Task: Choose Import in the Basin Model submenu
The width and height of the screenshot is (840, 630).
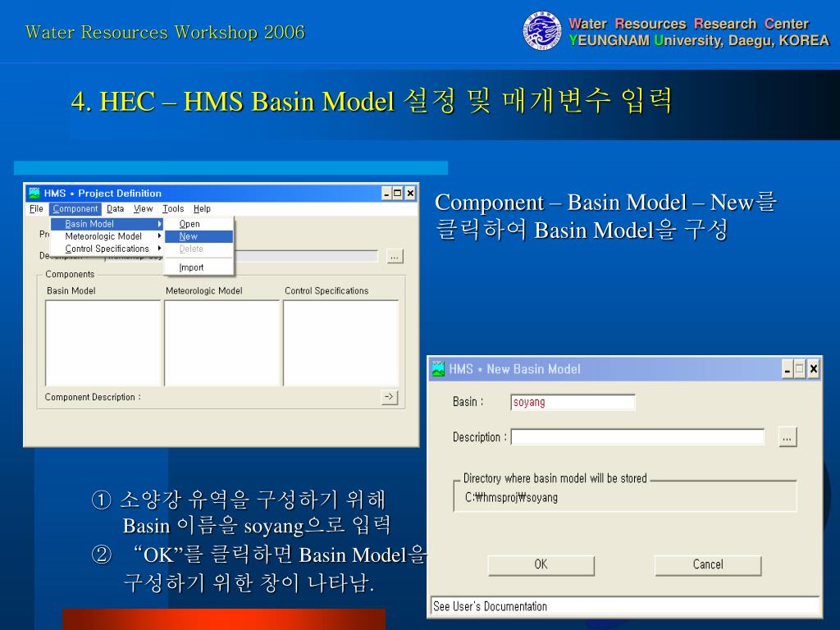Action: (199, 267)
